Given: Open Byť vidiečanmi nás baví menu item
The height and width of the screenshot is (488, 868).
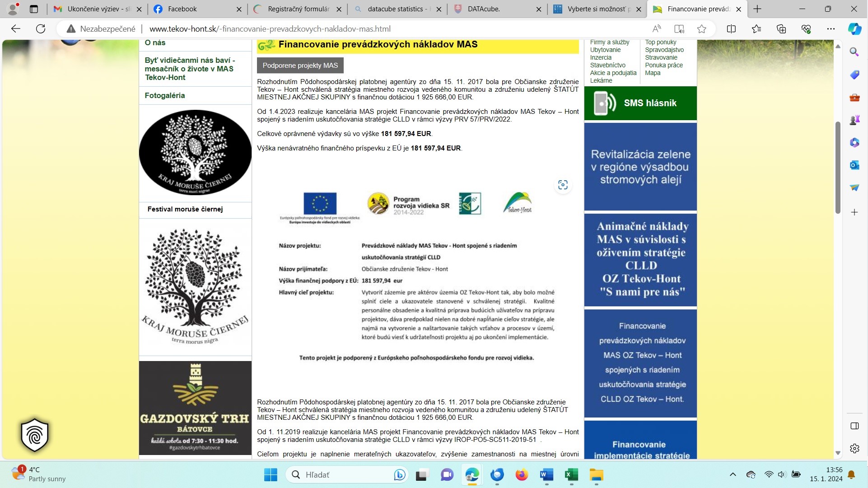Looking at the screenshot, I should [190, 69].
